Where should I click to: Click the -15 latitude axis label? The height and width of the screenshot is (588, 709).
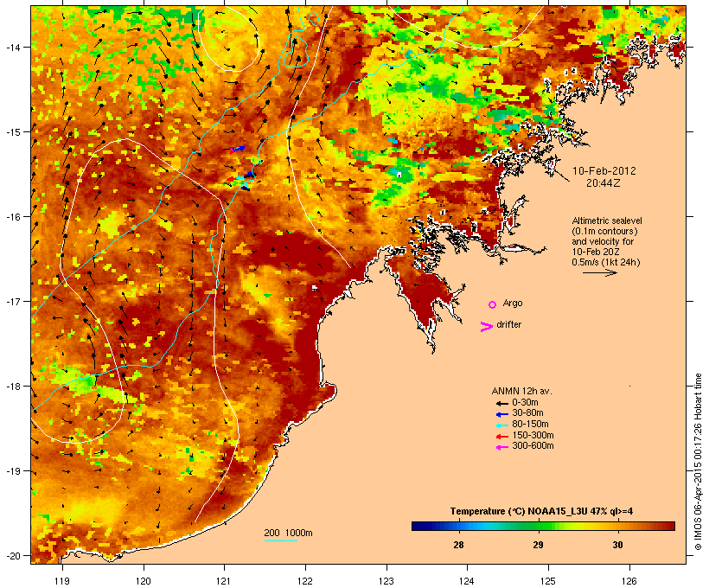pyautogui.click(x=12, y=132)
